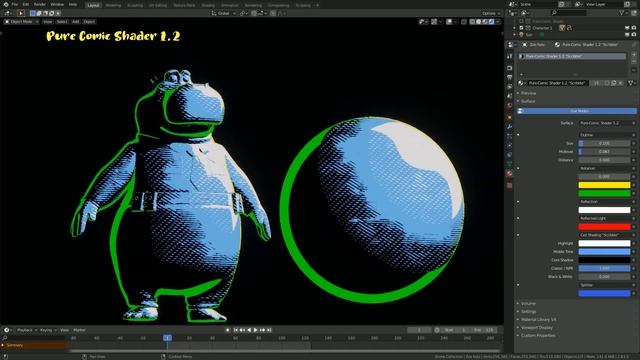Expand the Settings panel
The height and width of the screenshot is (360, 640).
coord(529,312)
